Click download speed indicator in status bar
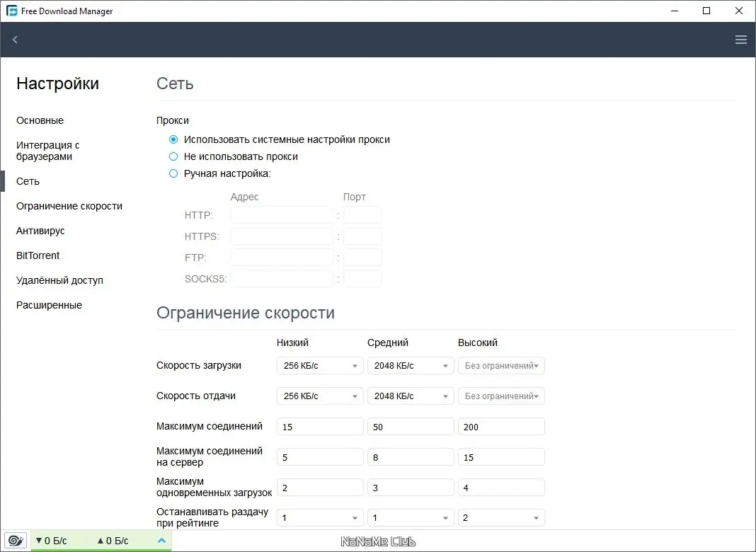This screenshot has width=756, height=552. click(x=52, y=541)
